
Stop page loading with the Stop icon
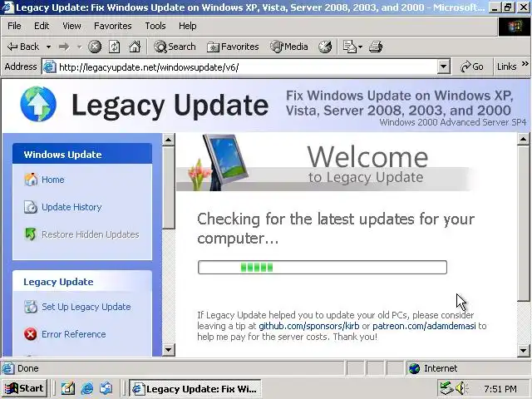95,47
